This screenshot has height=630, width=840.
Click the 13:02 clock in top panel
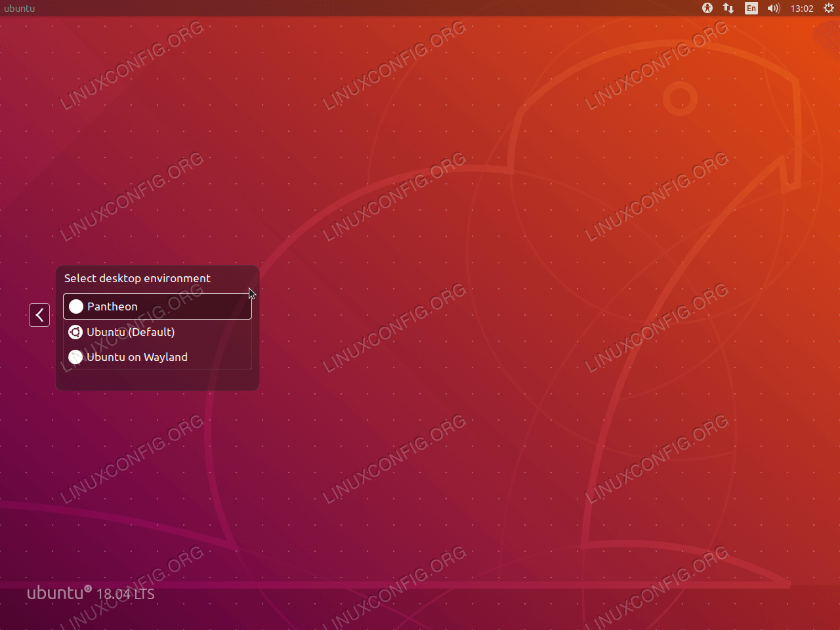pyautogui.click(x=802, y=9)
